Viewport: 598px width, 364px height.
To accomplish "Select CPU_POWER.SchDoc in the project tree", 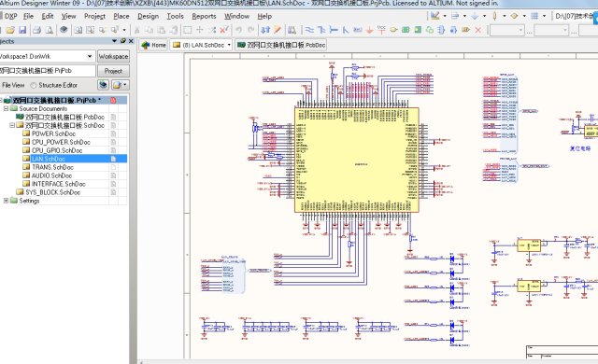I will pos(61,142).
